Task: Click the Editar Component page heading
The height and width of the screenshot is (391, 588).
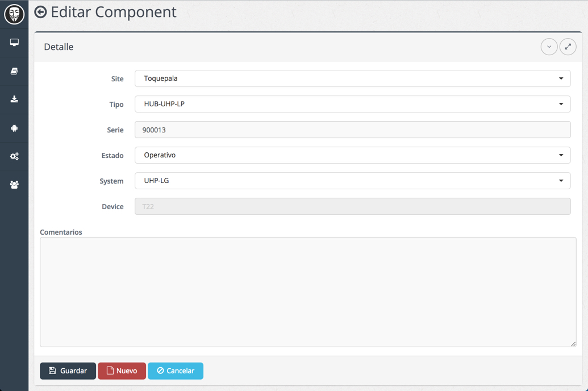Action: pyautogui.click(x=114, y=12)
